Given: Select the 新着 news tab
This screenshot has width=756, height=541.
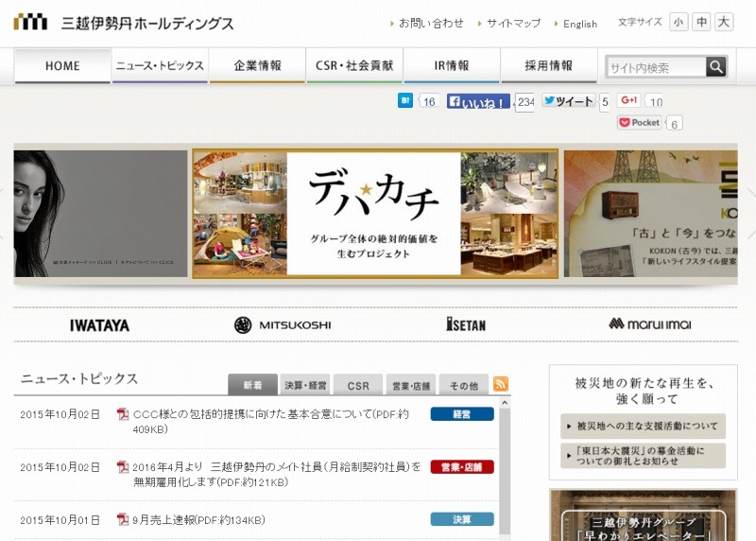Looking at the screenshot, I should [x=252, y=385].
